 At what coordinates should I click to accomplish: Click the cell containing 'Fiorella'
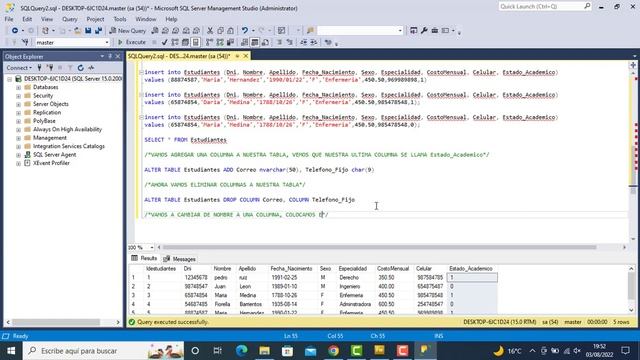[x=223, y=304]
